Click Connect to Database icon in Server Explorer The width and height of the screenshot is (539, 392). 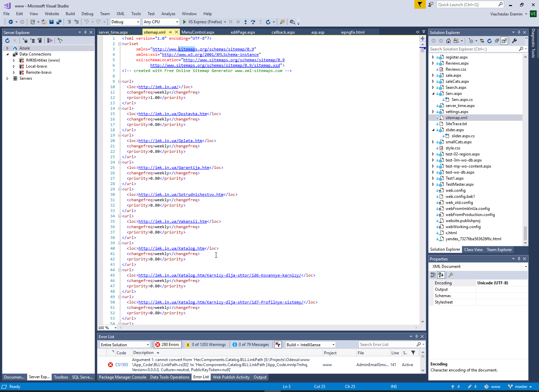(25, 40)
